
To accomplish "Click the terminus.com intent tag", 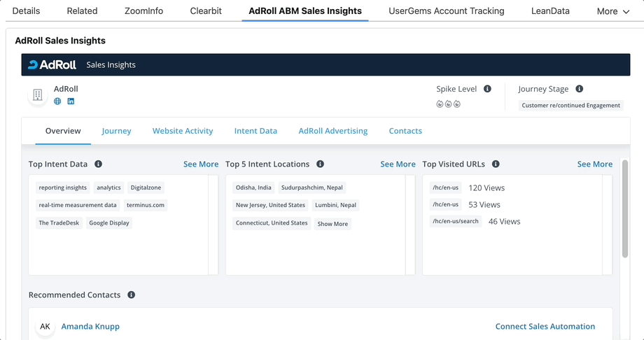I will [x=146, y=206].
